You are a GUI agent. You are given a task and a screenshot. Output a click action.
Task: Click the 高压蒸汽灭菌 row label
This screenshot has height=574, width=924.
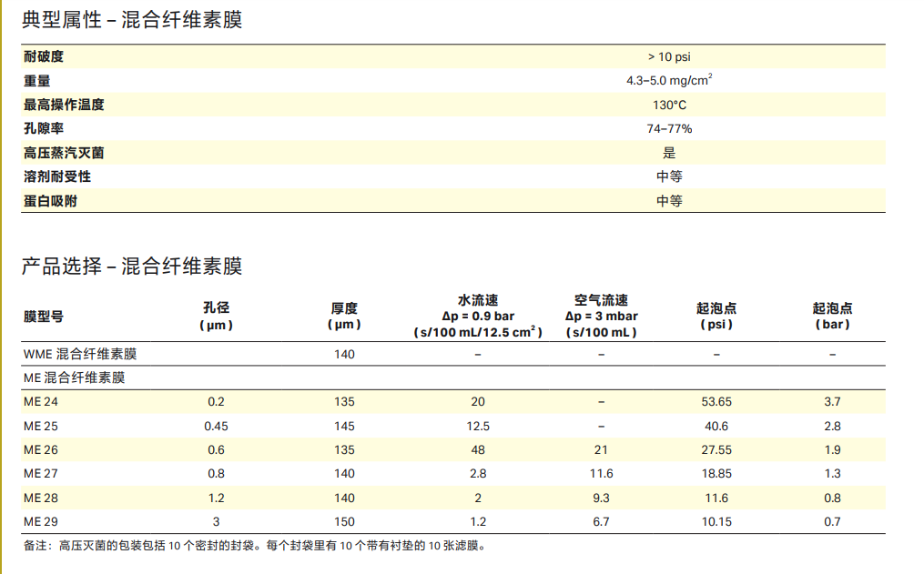tap(64, 153)
